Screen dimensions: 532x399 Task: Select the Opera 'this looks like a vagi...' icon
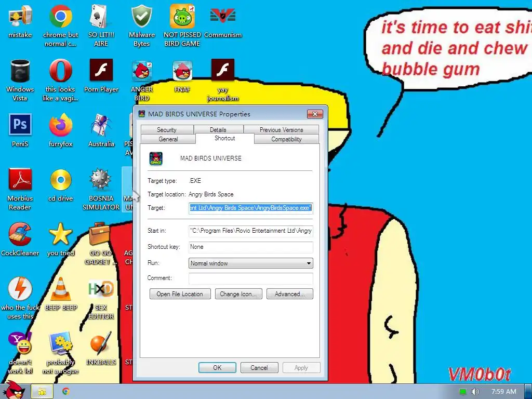pyautogui.click(x=60, y=81)
